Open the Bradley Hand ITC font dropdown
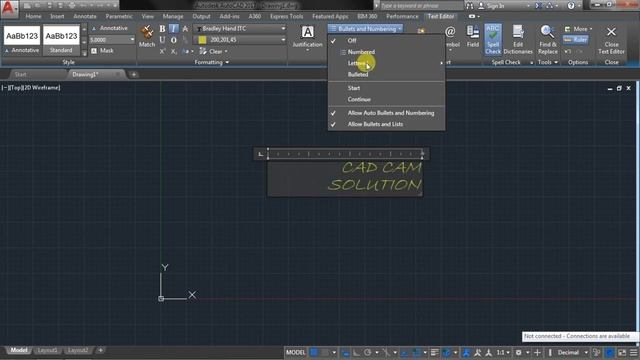Image resolution: width=640 pixels, height=360 pixels. (x=240, y=29)
